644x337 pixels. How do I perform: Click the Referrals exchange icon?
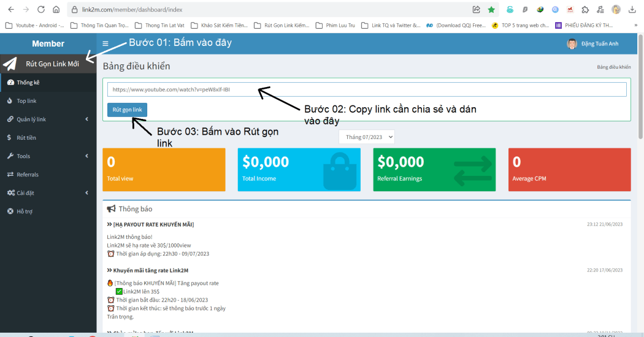pyautogui.click(x=10, y=175)
